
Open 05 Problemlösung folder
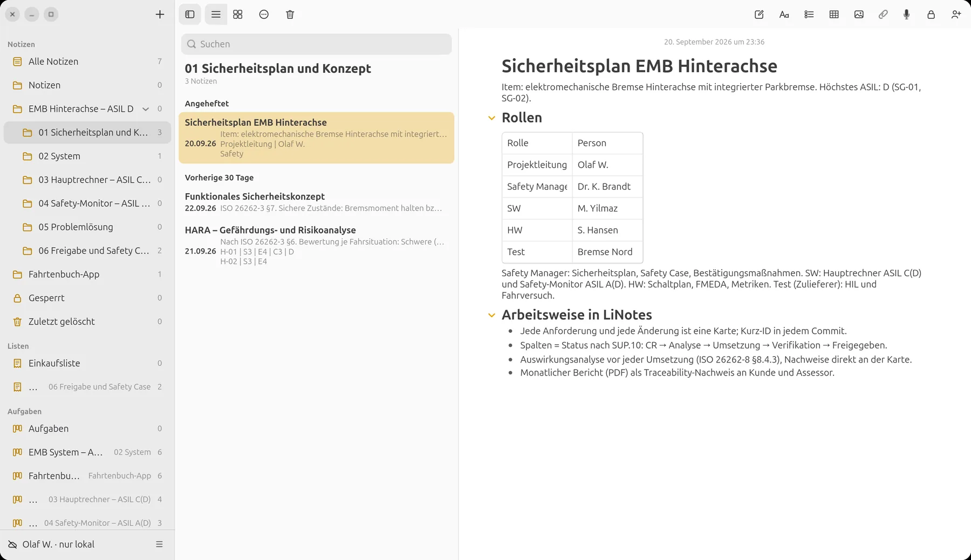[x=87, y=227]
